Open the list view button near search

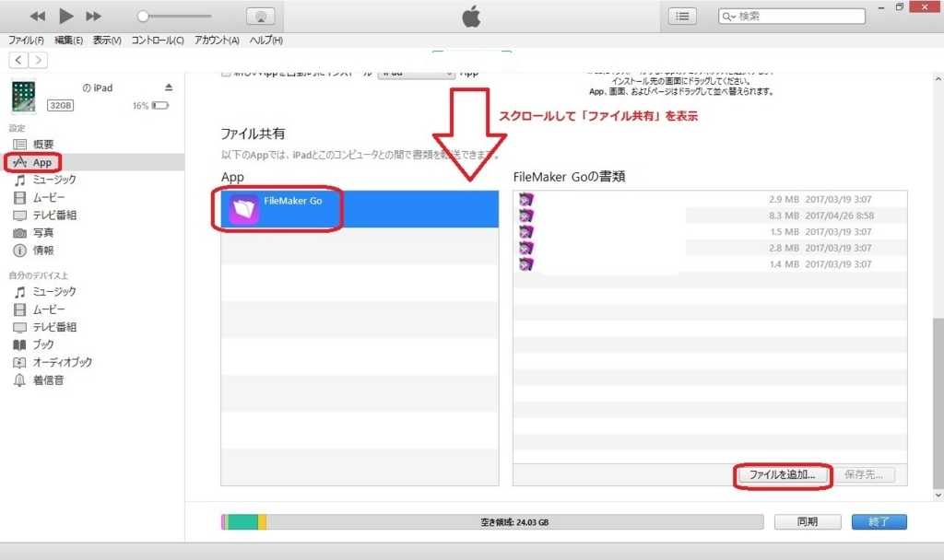pyautogui.click(x=682, y=17)
